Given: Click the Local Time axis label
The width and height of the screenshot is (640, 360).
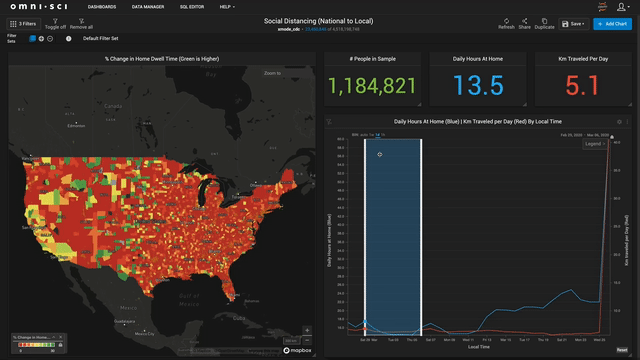Looking at the screenshot, I should (478, 347).
